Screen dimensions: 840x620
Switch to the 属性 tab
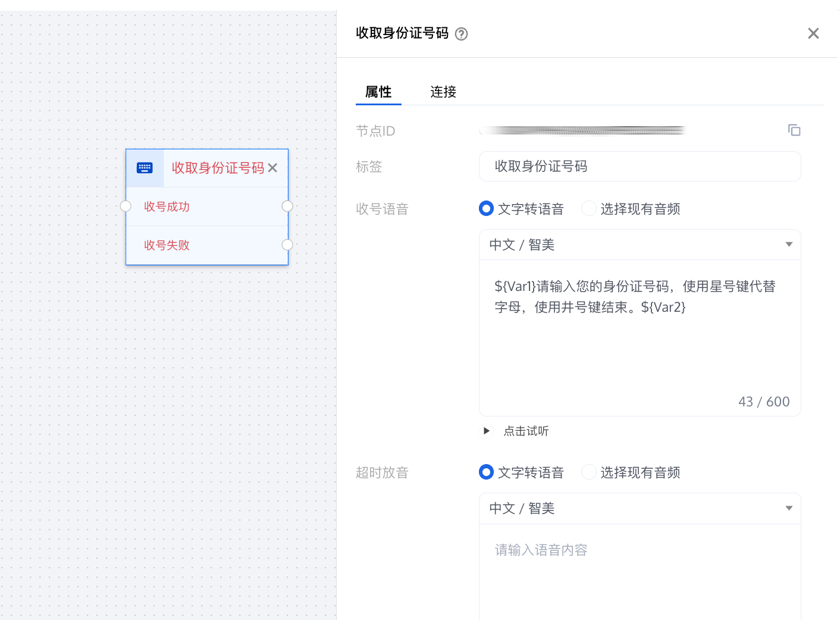click(x=378, y=92)
